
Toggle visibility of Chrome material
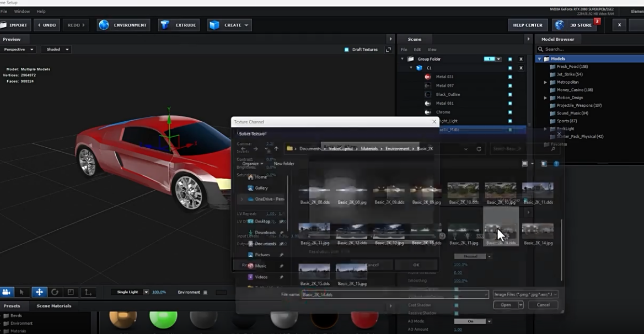click(x=510, y=112)
